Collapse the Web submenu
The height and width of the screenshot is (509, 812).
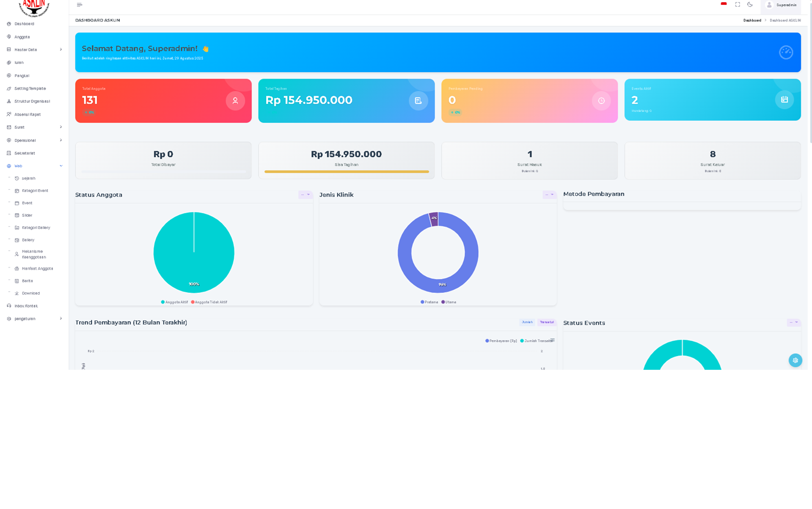tap(34, 166)
